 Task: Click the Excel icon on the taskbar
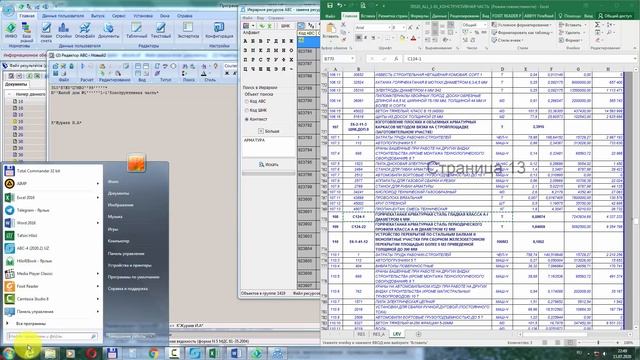(213, 353)
